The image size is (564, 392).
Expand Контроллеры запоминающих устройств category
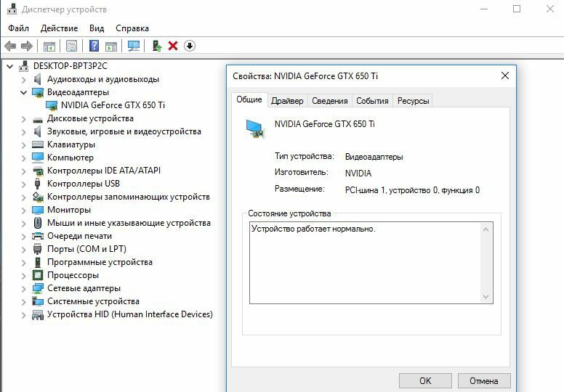click(x=24, y=197)
